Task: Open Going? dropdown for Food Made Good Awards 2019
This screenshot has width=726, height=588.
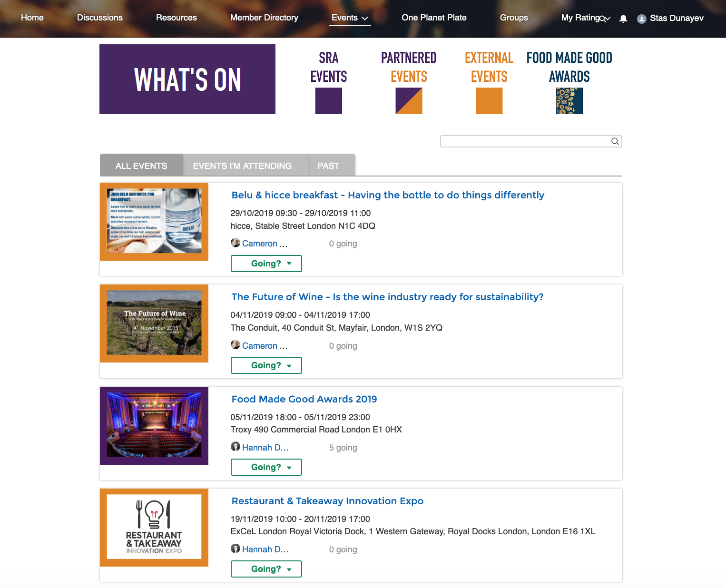Action: [x=266, y=467]
